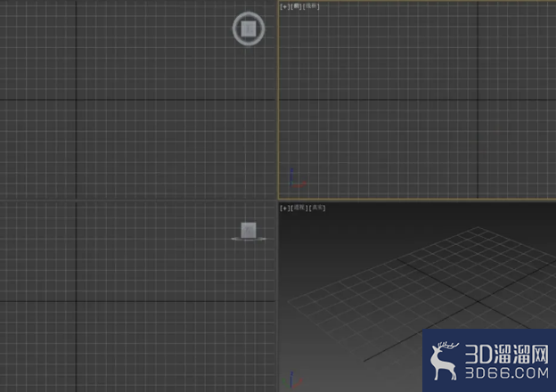Open the [+] menu of the perspective viewport
556x392 pixels.
pos(285,208)
